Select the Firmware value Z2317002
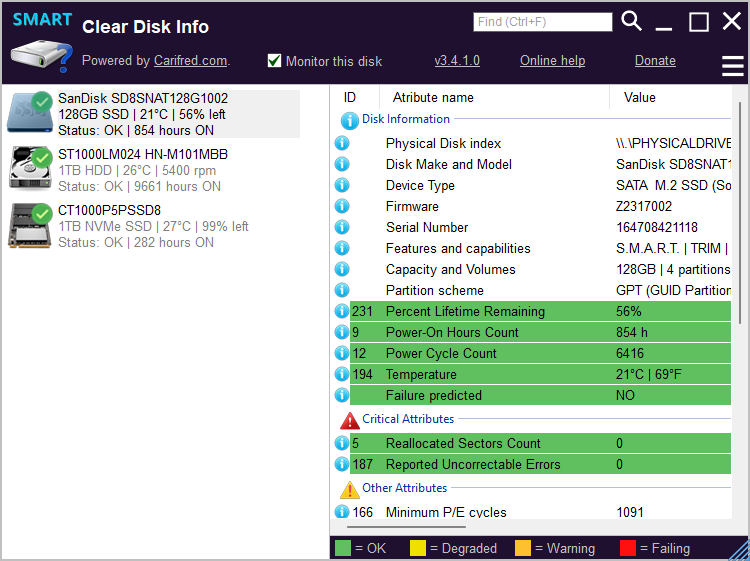750x561 pixels. pyautogui.click(x=644, y=206)
